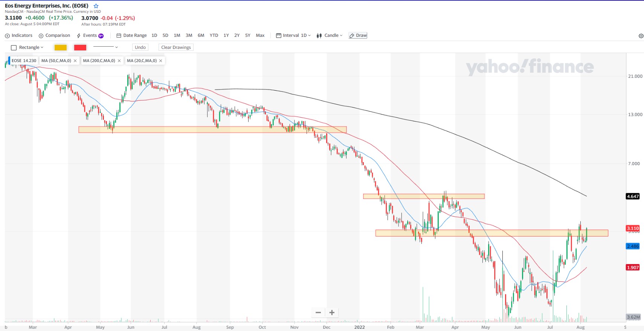Zoom out the chart with the minus button
Viewport: 644px width, 331px height.
click(x=318, y=313)
